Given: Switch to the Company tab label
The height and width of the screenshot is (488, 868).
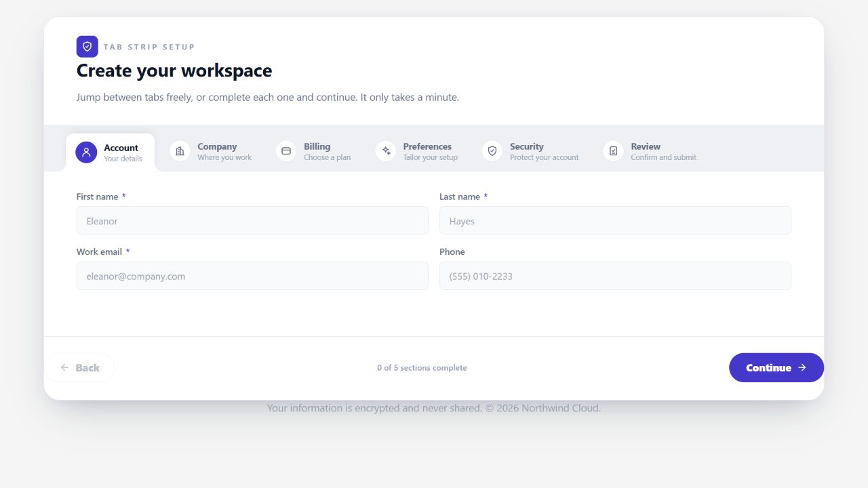Looking at the screenshot, I should point(217,146).
